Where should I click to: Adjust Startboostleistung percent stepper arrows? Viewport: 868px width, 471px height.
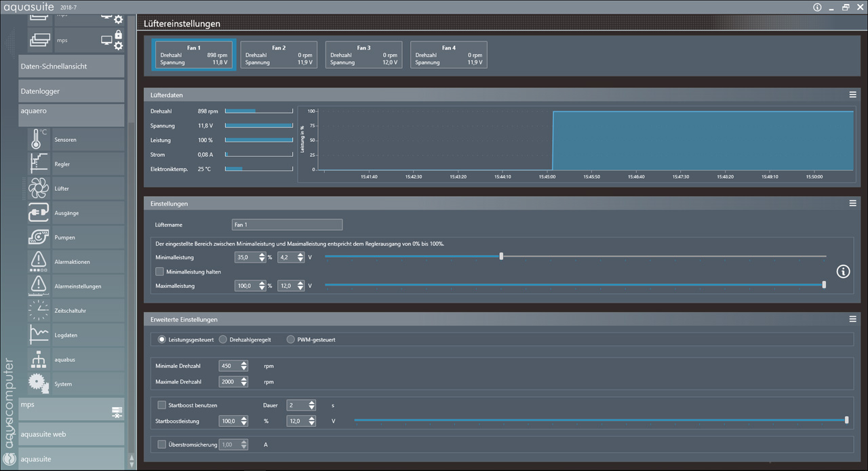(x=244, y=421)
